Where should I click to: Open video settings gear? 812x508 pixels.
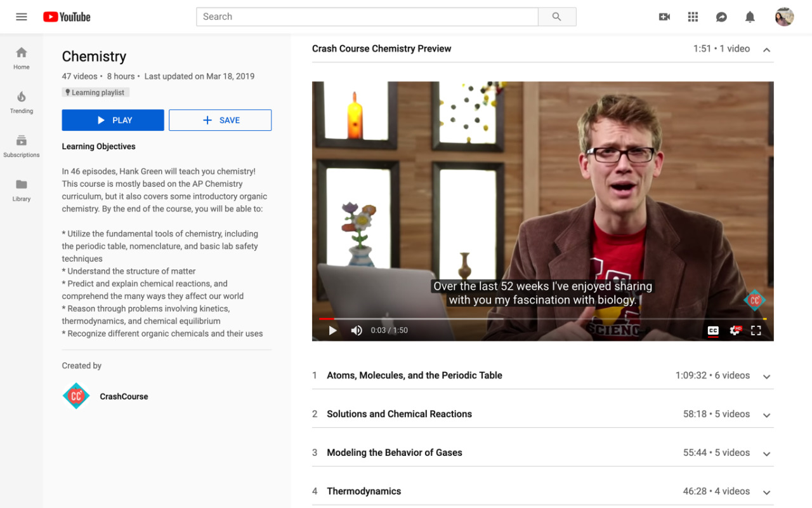735,330
